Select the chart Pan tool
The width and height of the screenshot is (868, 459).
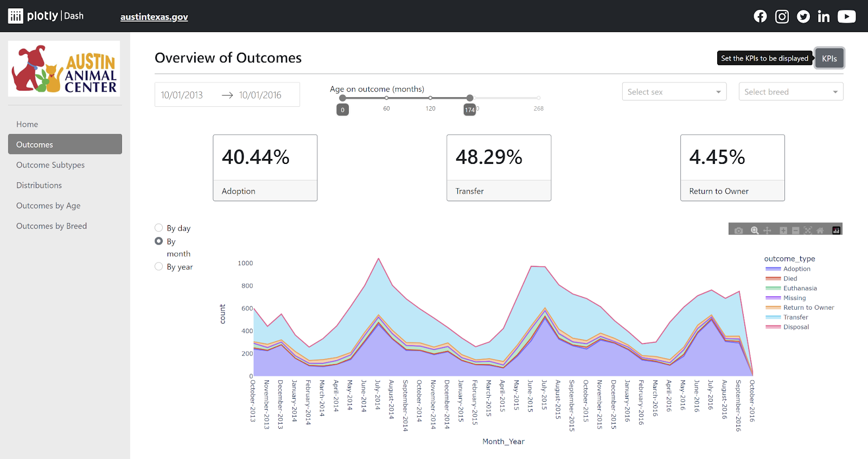click(x=767, y=231)
